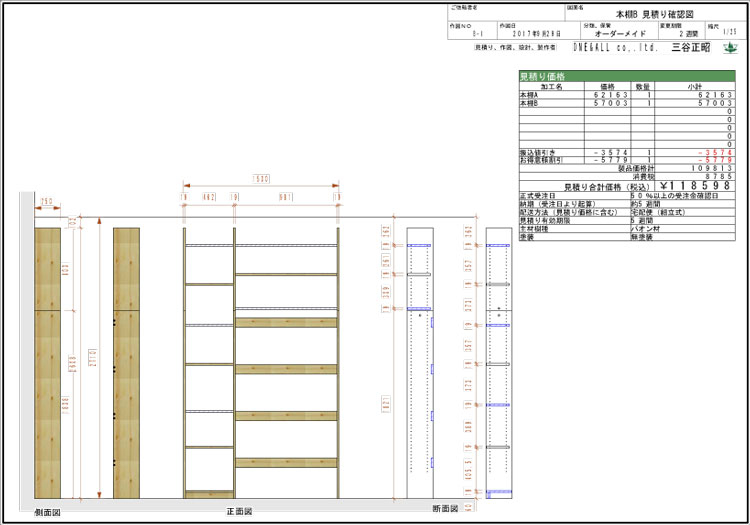Click the 正面図 view label

click(239, 512)
